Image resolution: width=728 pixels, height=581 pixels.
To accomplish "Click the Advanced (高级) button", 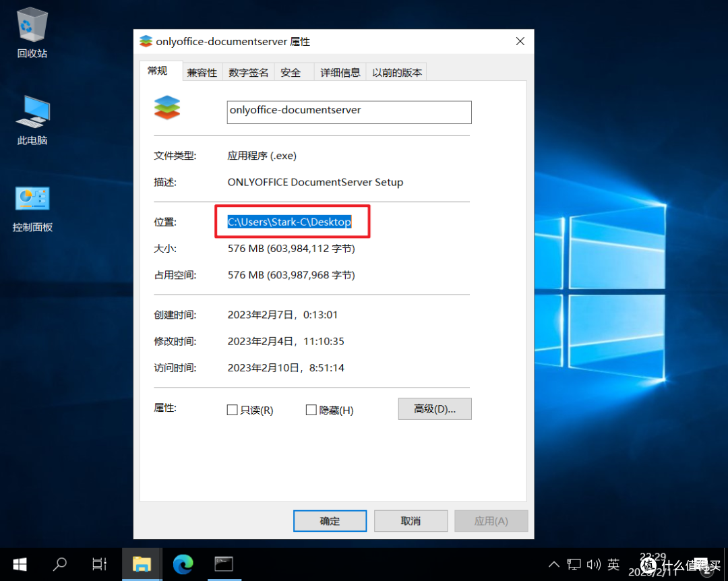I will pyautogui.click(x=435, y=408).
